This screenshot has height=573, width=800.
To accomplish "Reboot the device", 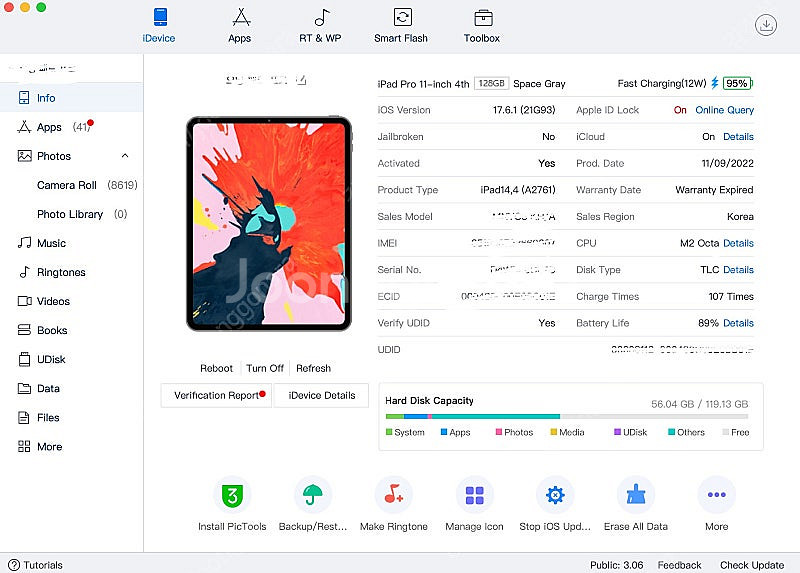I will pyautogui.click(x=216, y=368).
